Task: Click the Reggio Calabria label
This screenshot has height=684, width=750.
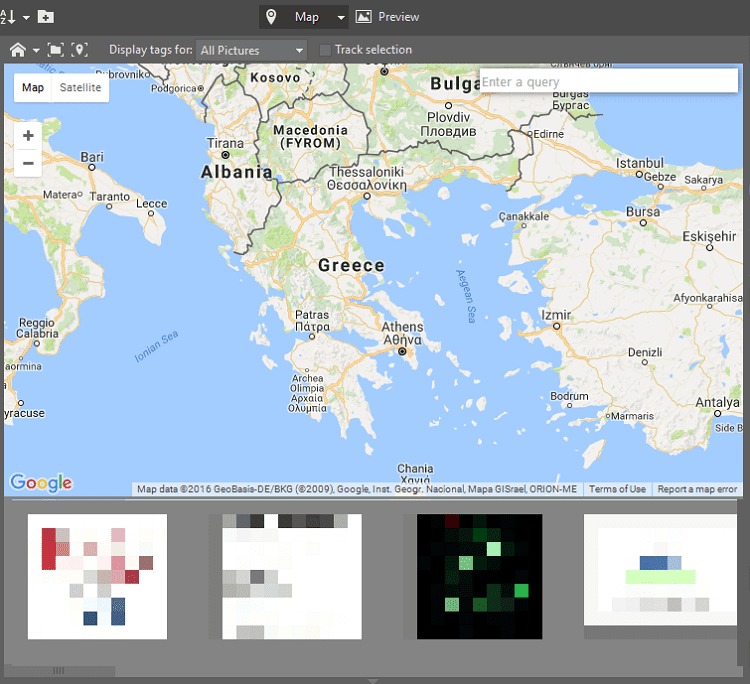Action: [37, 328]
